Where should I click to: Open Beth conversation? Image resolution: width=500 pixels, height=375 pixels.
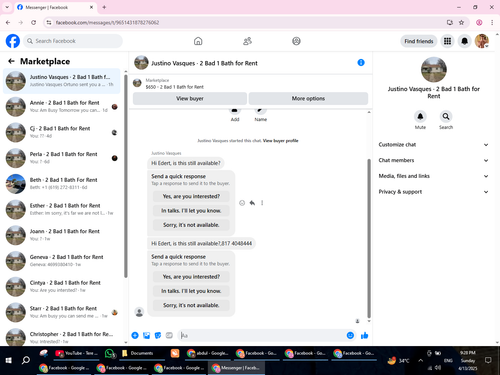tap(62, 183)
